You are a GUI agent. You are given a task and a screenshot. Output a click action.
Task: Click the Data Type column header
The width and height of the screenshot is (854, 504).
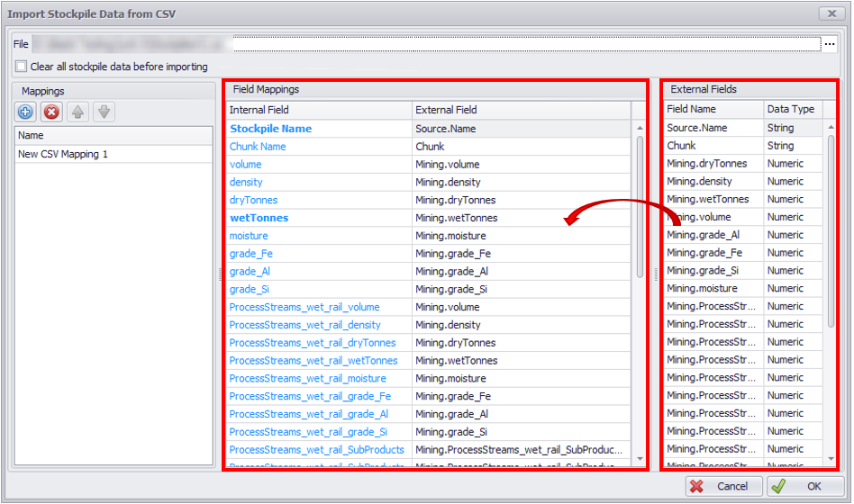pyautogui.click(x=791, y=109)
